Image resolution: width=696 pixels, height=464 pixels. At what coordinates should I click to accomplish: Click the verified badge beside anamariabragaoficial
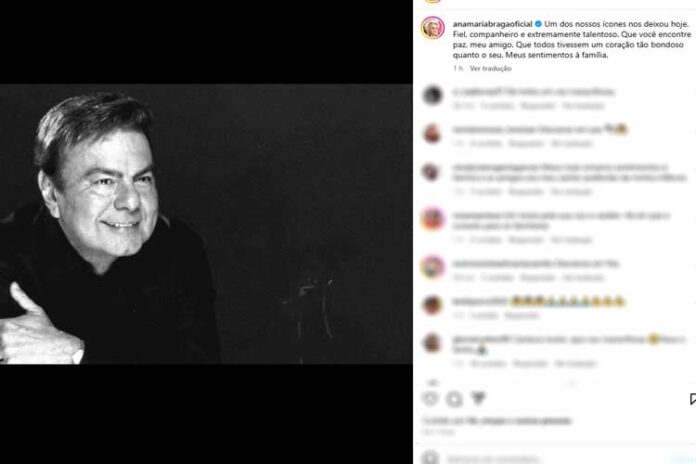538,21
